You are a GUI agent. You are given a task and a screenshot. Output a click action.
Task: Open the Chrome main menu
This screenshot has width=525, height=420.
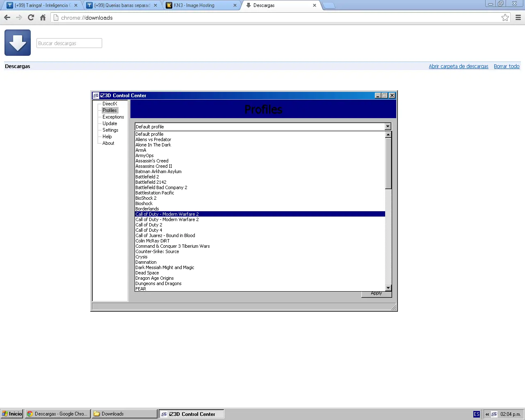pos(518,18)
